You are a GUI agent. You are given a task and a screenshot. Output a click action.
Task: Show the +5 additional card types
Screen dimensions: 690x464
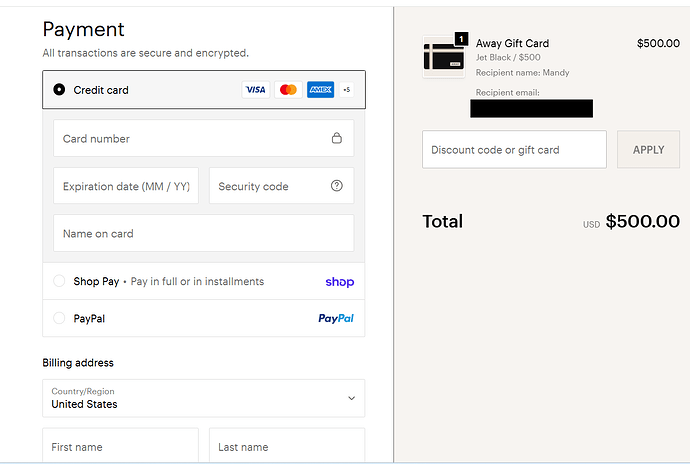pyautogui.click(x=347, y=90)
